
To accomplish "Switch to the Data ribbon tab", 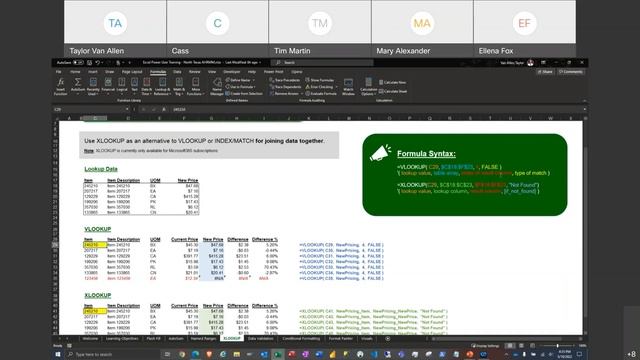I will coord(177,72).
